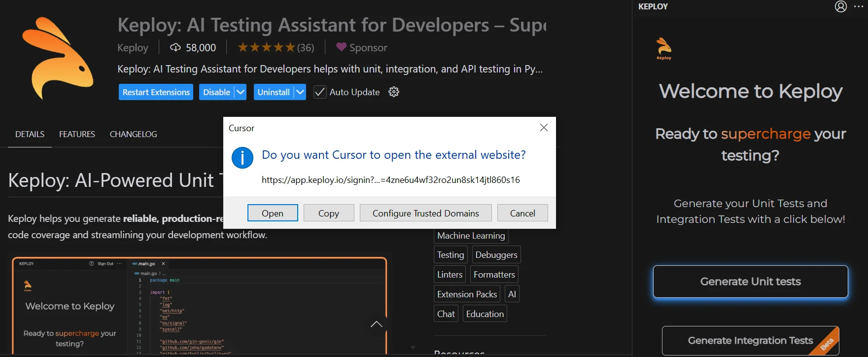This screenshot has width=868, height=357.
Task: Switch to the CHANGELOG tab
Action: click(133, 134)
